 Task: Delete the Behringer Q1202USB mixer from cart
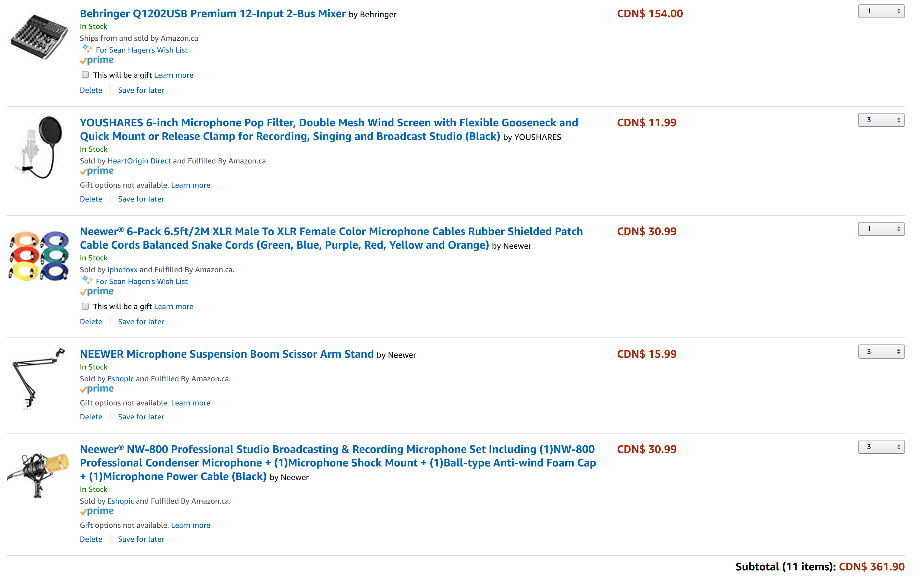click(x=91, y=90)
